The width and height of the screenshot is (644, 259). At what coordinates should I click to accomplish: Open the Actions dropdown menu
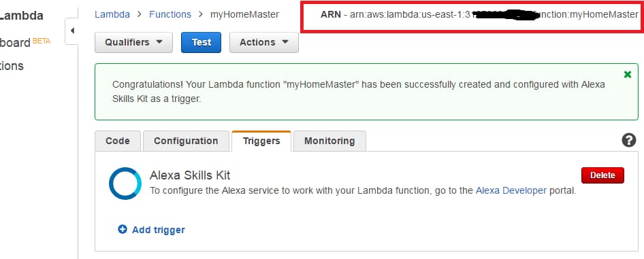click(x=263, y=42)
